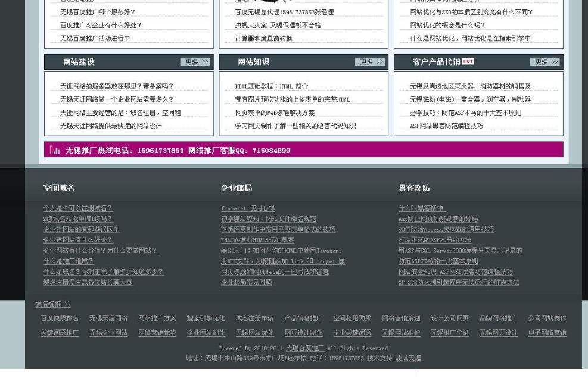Screen dimensions: 588x377
Task: Open footer link 防范ASP木马的十大基本原则
Action: 438,261
